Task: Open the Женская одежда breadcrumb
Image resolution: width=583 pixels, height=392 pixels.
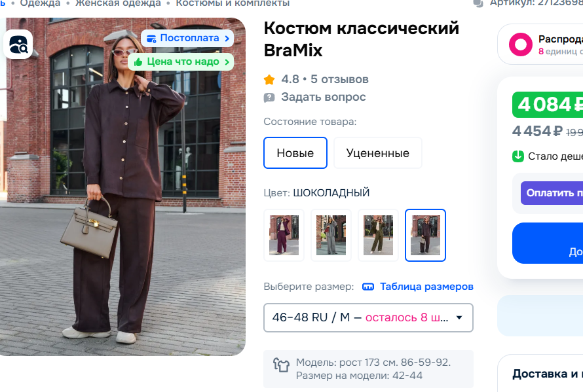Action: point(118,3)
